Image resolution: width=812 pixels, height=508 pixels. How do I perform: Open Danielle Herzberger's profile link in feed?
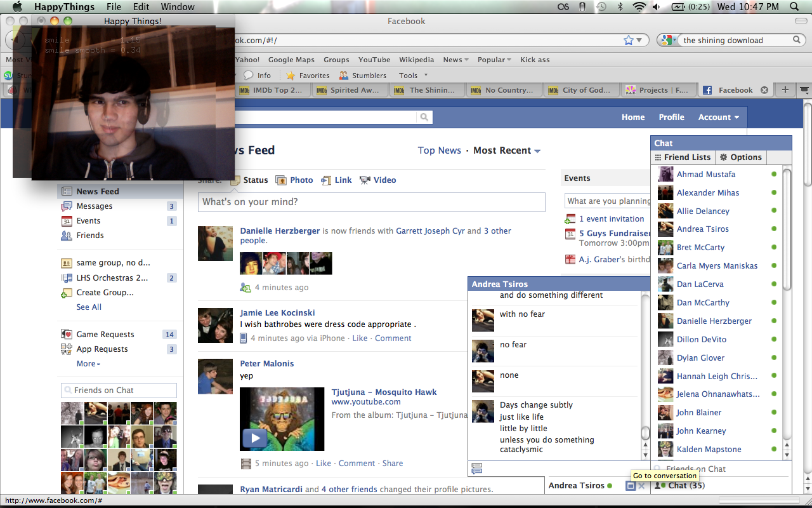tap(280, 231)
